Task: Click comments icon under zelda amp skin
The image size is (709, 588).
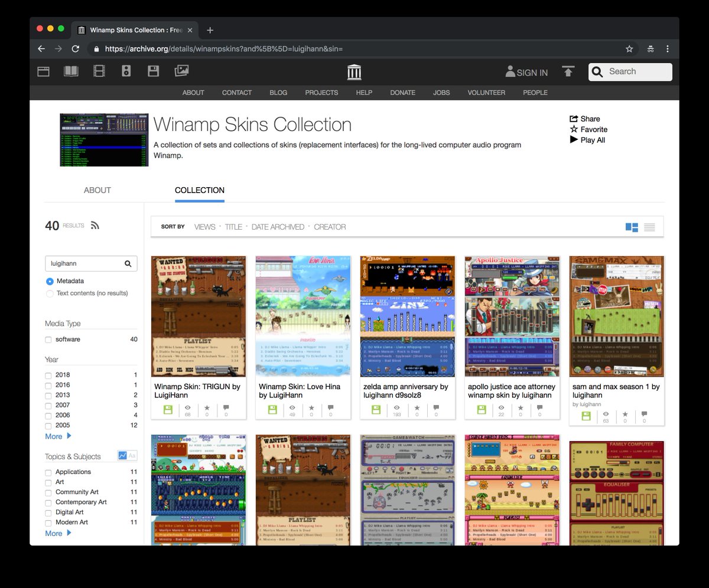Action: coord(436,408)
